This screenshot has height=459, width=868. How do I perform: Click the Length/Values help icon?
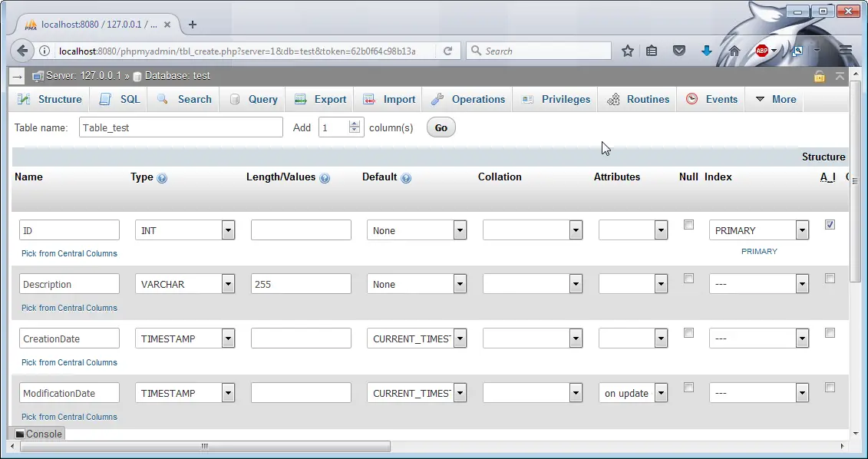coord(325,178)
